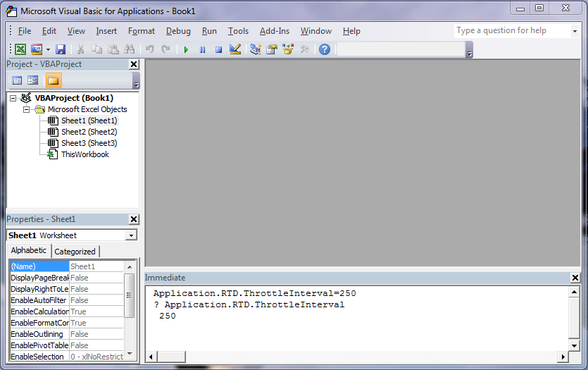The height and width of the screenshot is (370, 588).
Task: Open the Insert object dropdown arrow
Action: coord(48,49)
